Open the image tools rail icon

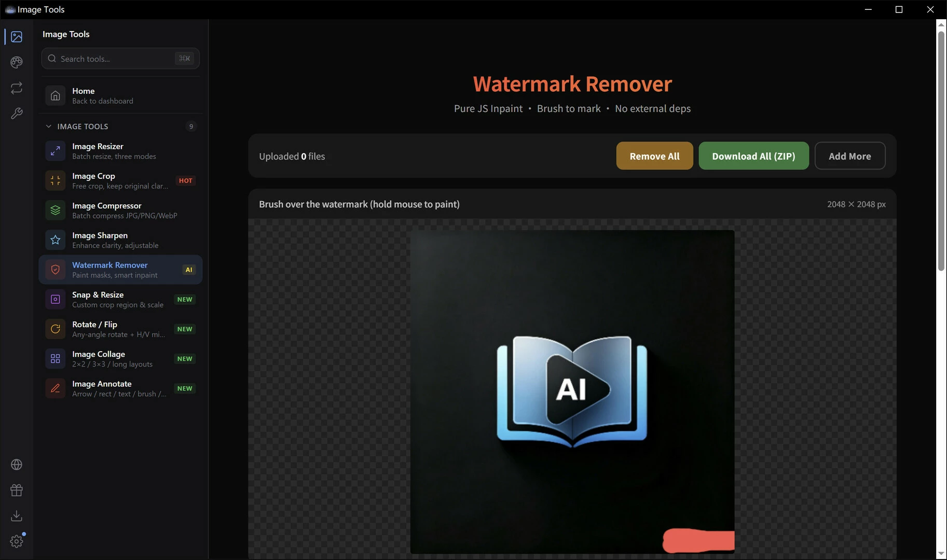pyautogui.click(x=17, y=37)
